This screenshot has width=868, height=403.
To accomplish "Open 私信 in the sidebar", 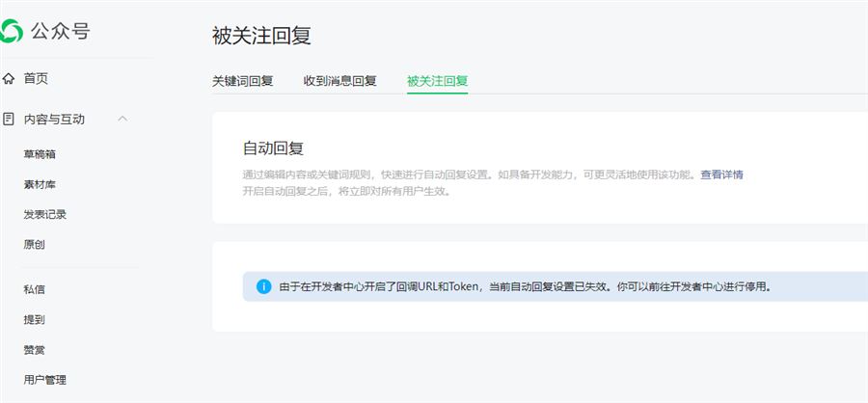I will point(35,289).
